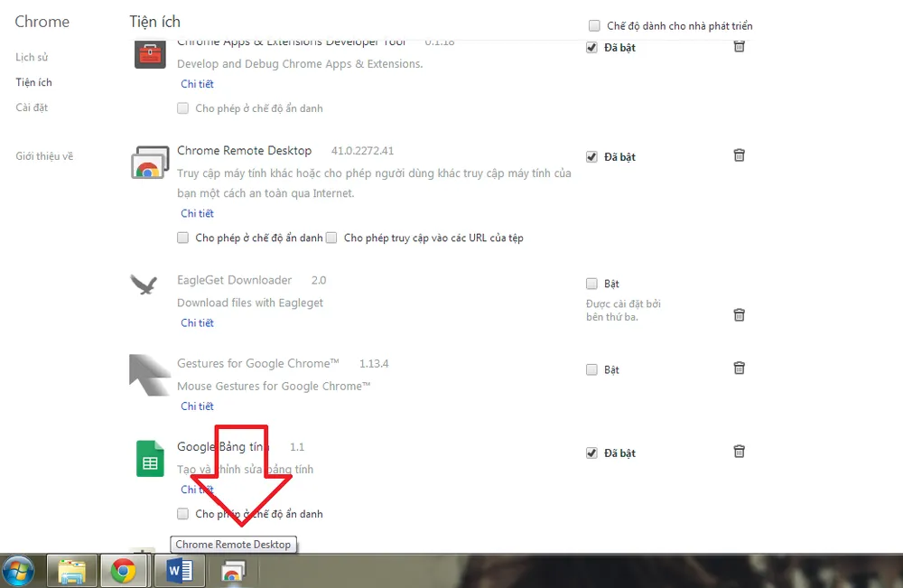Uncheck 'Đã bật' for the Developer Tool extension
The image size is (903, 588).
(591, 47)
